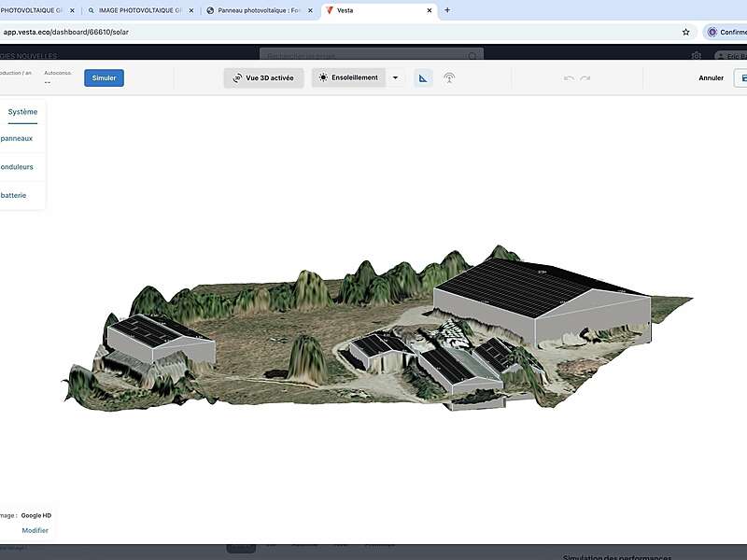Open the Ensoleillement dropdown arrow
Screen dimensions: 747x560
pyautogui.click(x=394, y=77)
